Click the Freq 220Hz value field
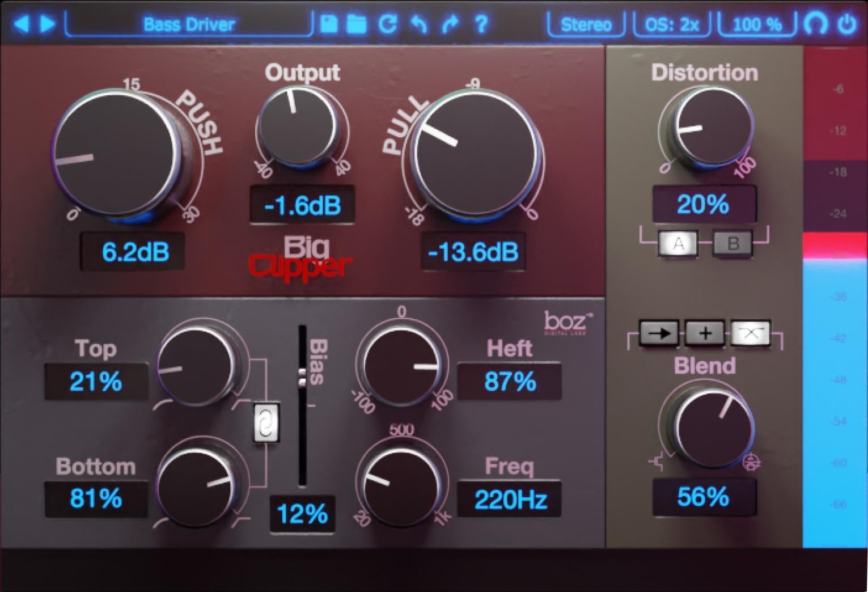Image resolution: width=868 pixels, height=592 pixels. coord(510,500)
